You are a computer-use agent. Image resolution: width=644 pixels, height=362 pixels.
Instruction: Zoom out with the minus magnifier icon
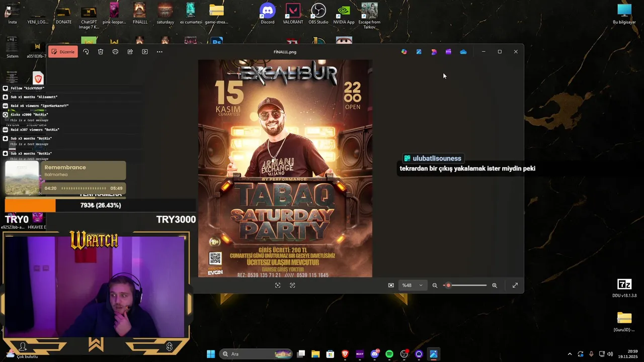435,285
